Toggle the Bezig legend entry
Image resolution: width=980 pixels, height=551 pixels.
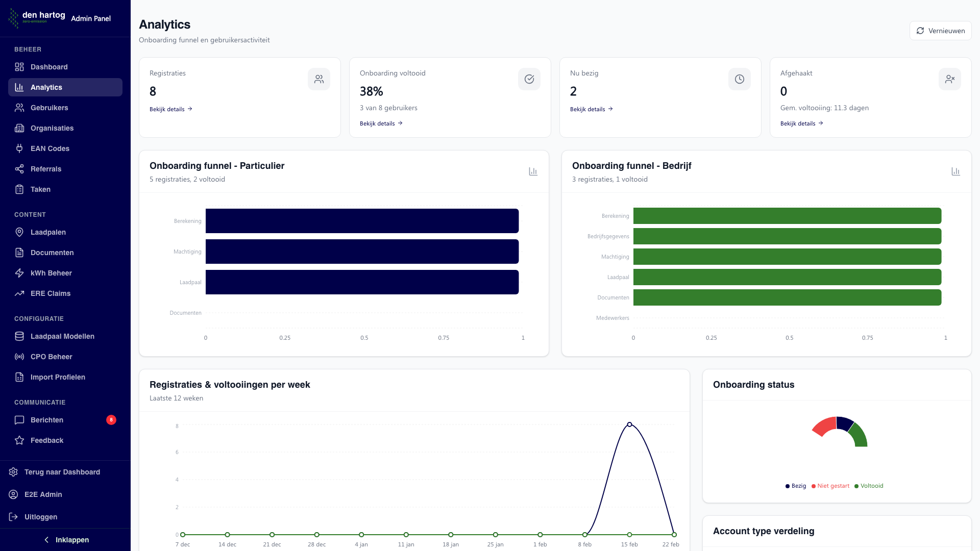coord(796,486)
